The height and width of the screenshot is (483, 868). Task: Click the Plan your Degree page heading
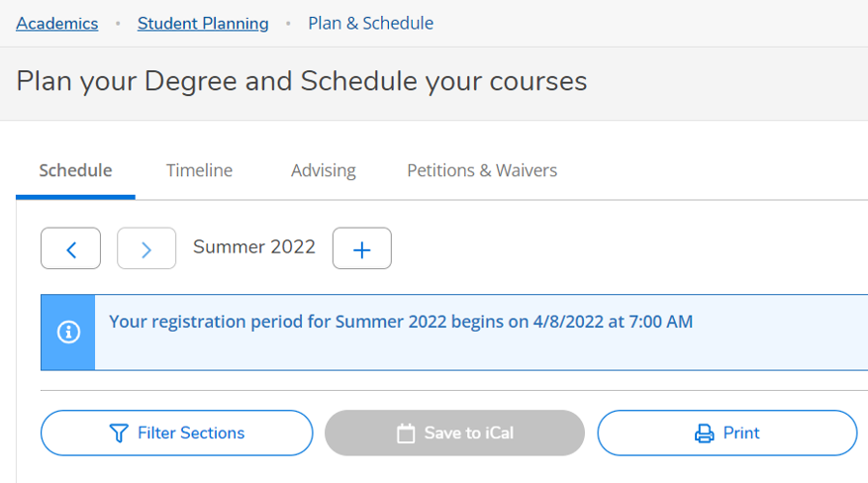click(x=302, y=80)
